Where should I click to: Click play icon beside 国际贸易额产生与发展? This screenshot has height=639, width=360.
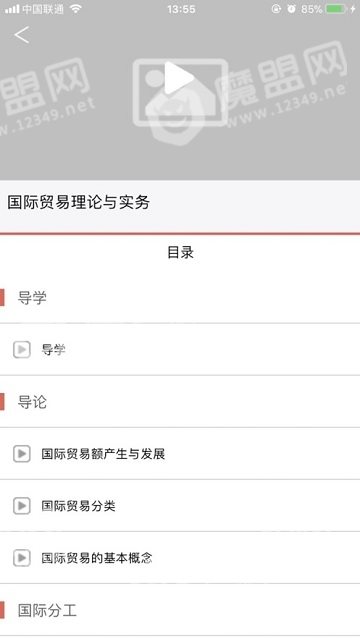click(x=22, y=454)
